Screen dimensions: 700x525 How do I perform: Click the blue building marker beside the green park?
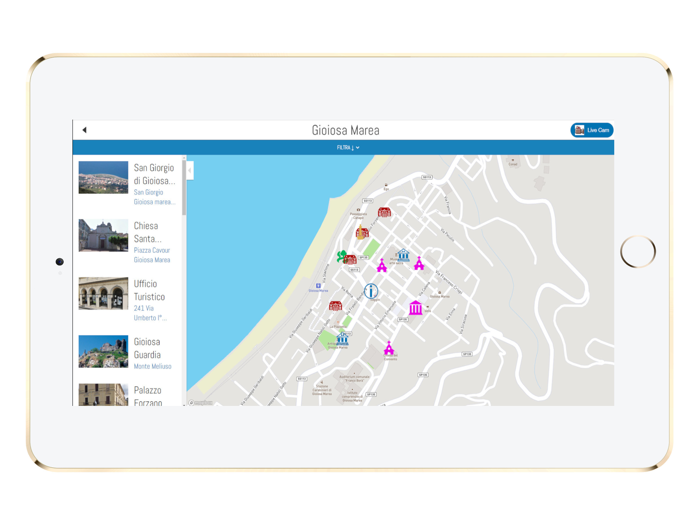(x=343, y=339)
